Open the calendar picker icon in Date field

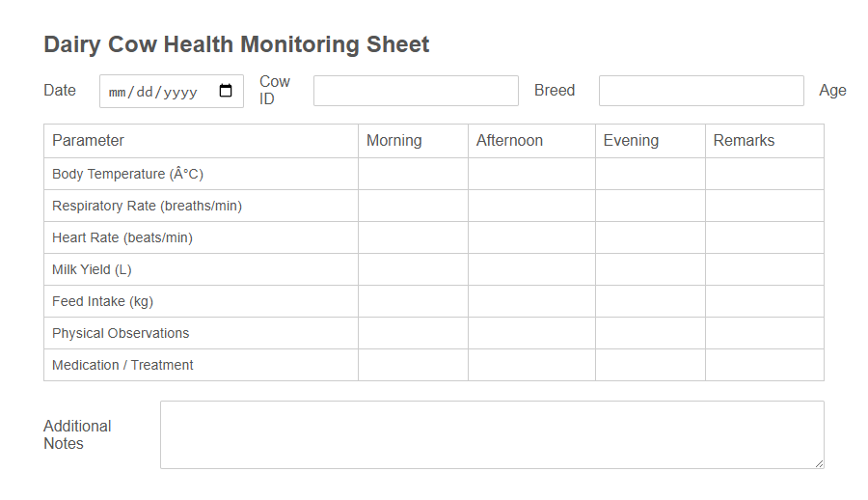pos(226,92)
